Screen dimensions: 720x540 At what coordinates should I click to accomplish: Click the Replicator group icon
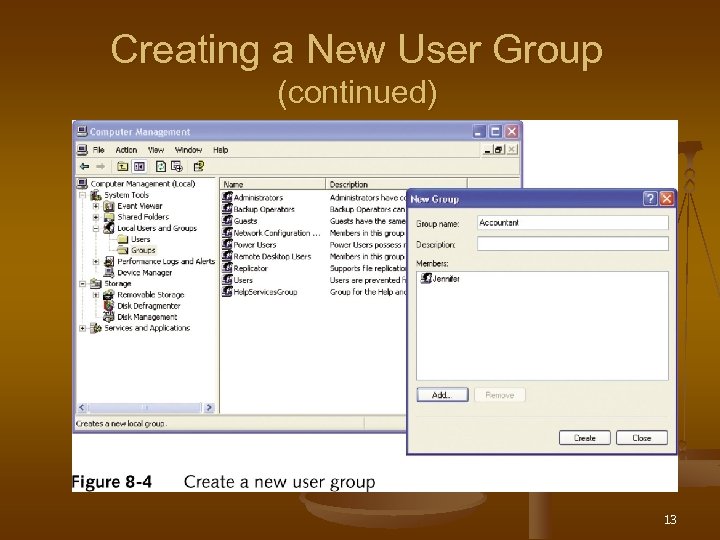tap(227, 268)
